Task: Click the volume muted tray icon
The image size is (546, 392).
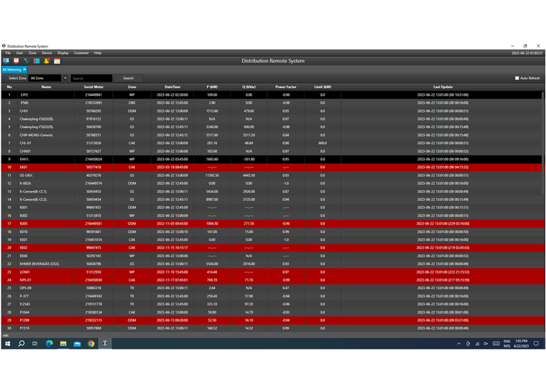Action: pos(486,344)
